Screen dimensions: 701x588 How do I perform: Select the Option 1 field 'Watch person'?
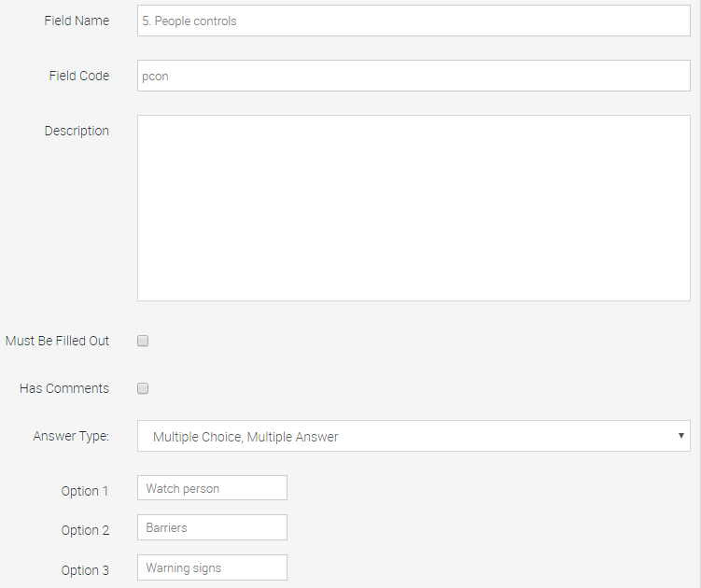point(212,488)
